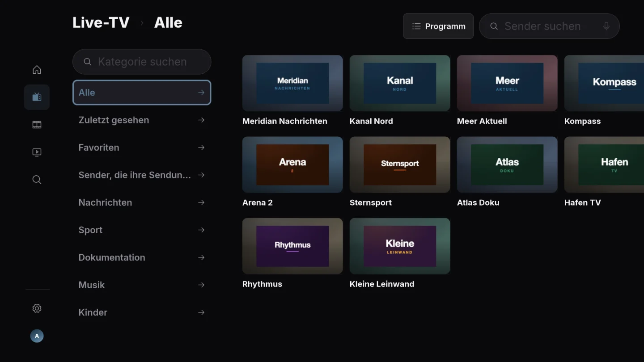This screenshot has height=362, width=644.
Task: Open the Live-TV section icon in sidebar
Action: point(37,97)
